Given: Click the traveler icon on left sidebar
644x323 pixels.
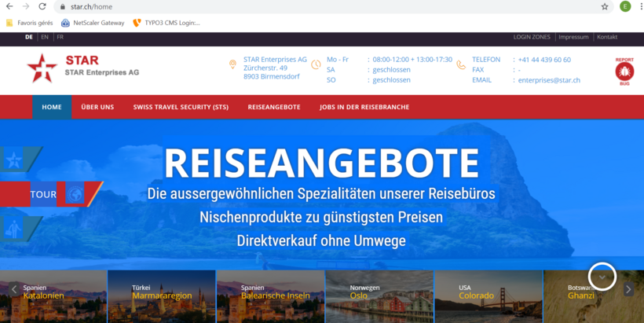Looking at the screenshot, I should pos(14,228).
